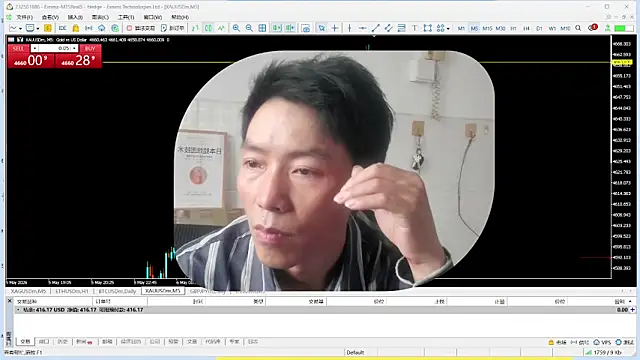Select the M1 timeframe
Screen dimensions: 640x360
point(461,28)
